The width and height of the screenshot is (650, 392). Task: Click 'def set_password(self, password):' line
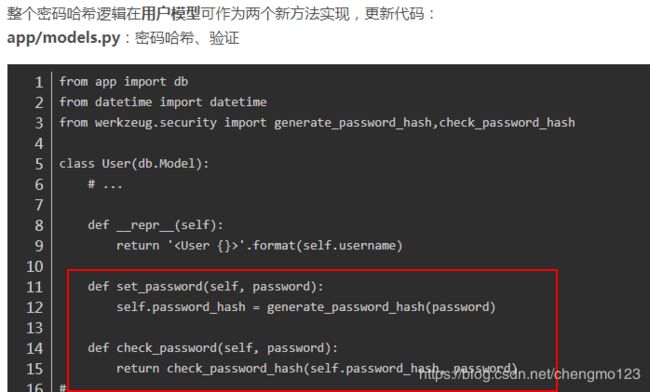pos(206,287)
